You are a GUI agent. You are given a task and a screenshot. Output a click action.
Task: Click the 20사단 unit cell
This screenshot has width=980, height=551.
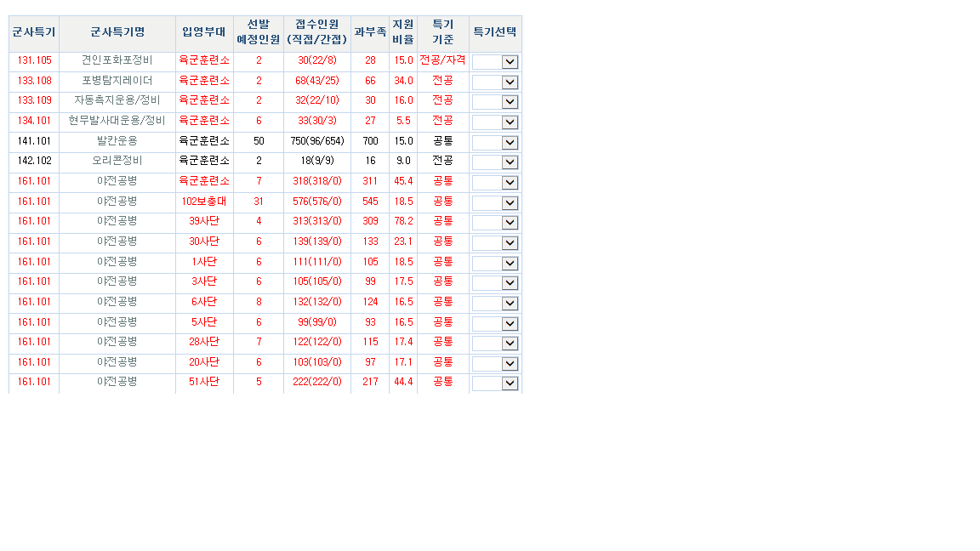click(x=204, y=362)
